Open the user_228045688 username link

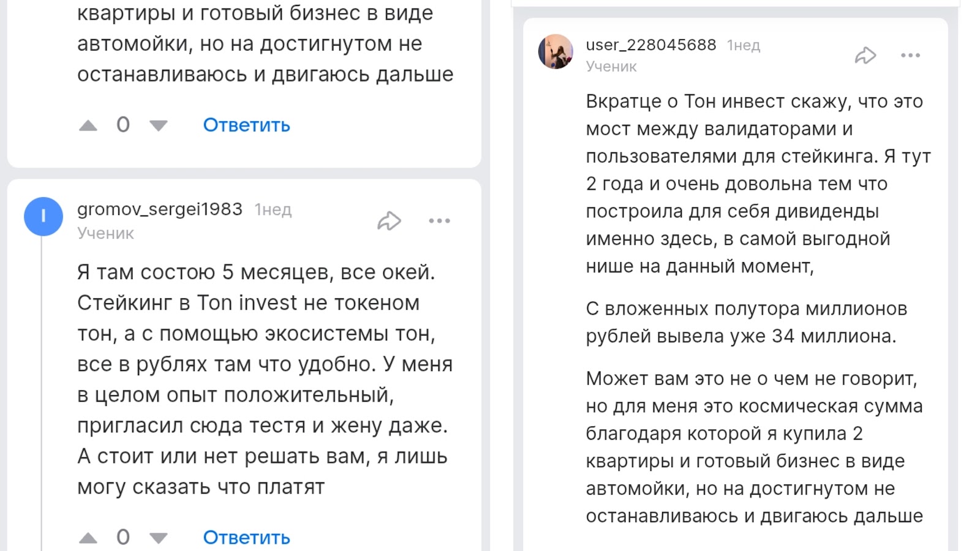point(651,45)
